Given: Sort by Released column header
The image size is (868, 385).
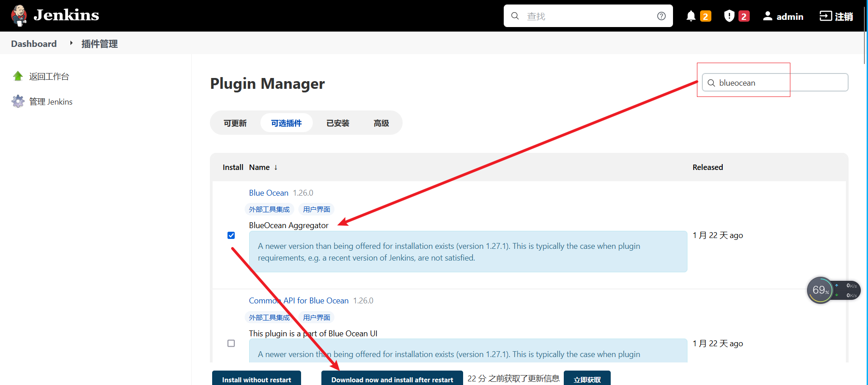Looking at the screenshot, I should click(x=708, y=167).
